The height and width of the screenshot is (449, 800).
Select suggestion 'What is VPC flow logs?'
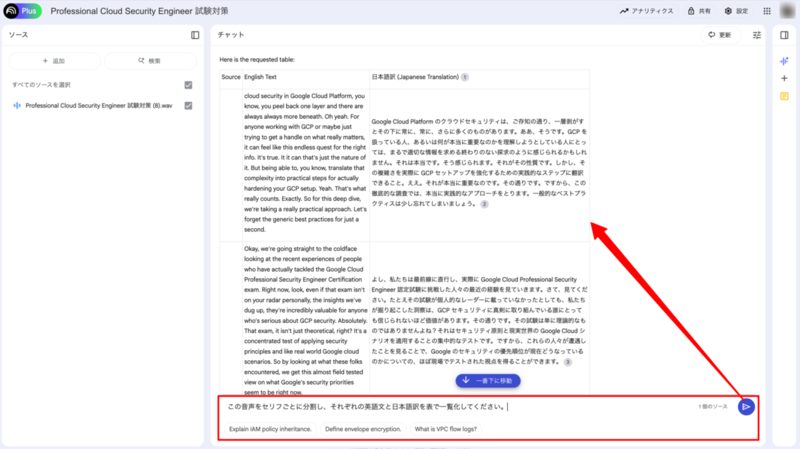click(445, 429)
